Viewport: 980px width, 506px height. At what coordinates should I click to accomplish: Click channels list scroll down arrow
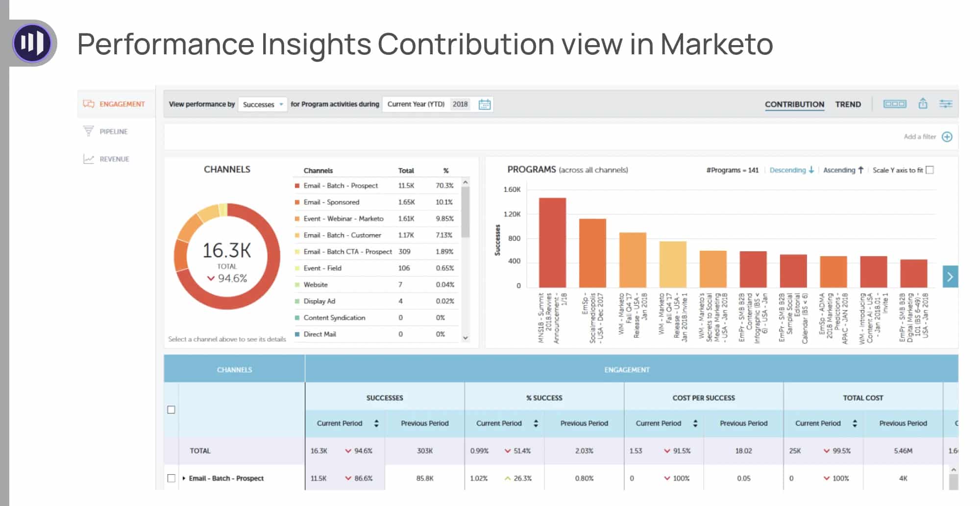point(465,338)
